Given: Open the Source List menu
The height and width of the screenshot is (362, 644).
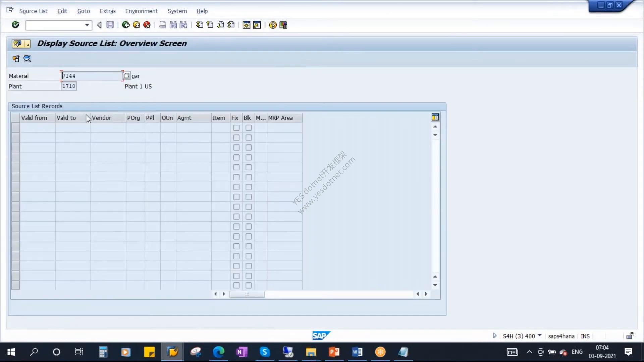Looking at the screenshot, I should pyautogui.click(x=34, y=11).
